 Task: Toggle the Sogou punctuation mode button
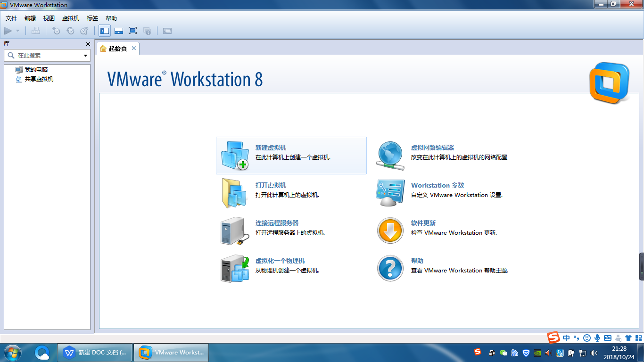click(x=576, y=338)
